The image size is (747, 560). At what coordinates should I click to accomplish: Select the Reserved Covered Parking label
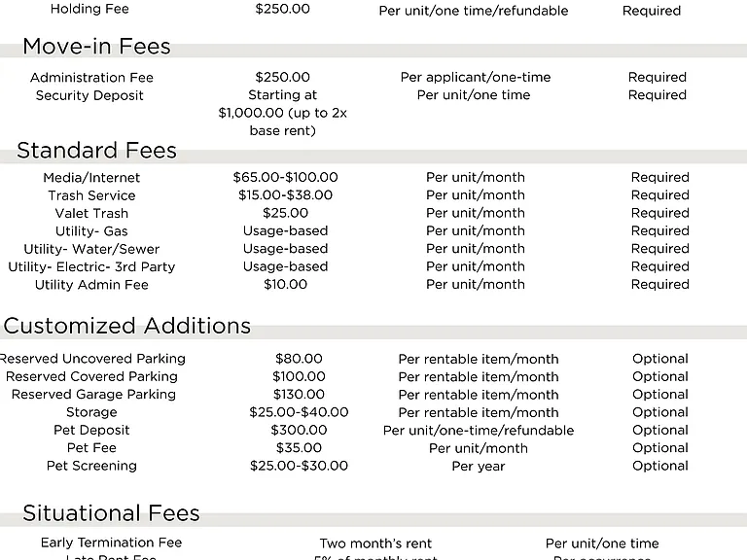91,376
